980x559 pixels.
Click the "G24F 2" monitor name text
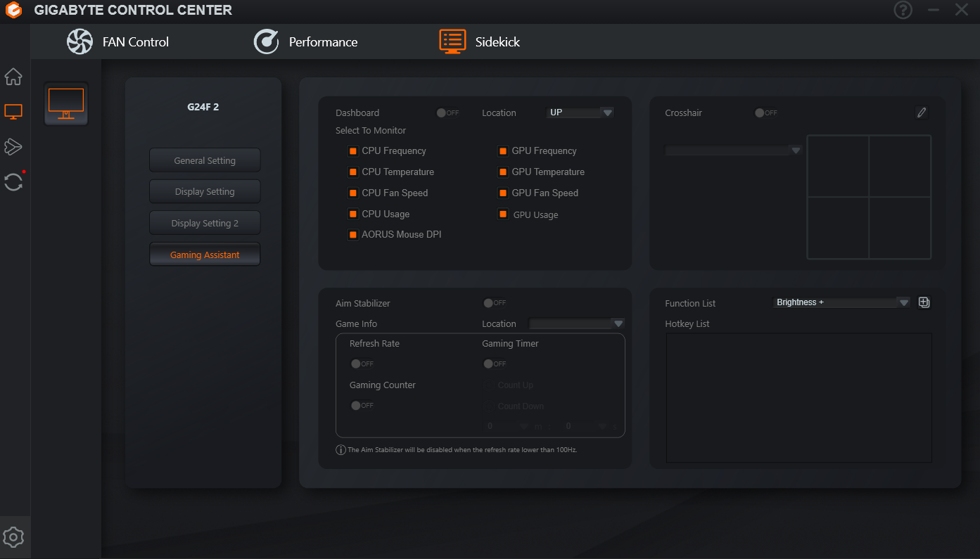pyautogui.click(x=203, y=108)
